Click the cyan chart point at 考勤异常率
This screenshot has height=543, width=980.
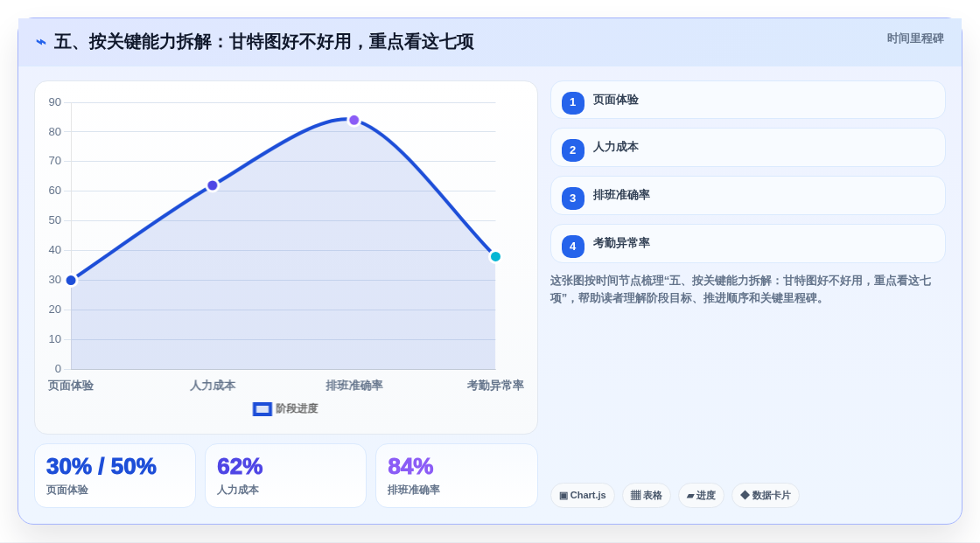[495, 256]
